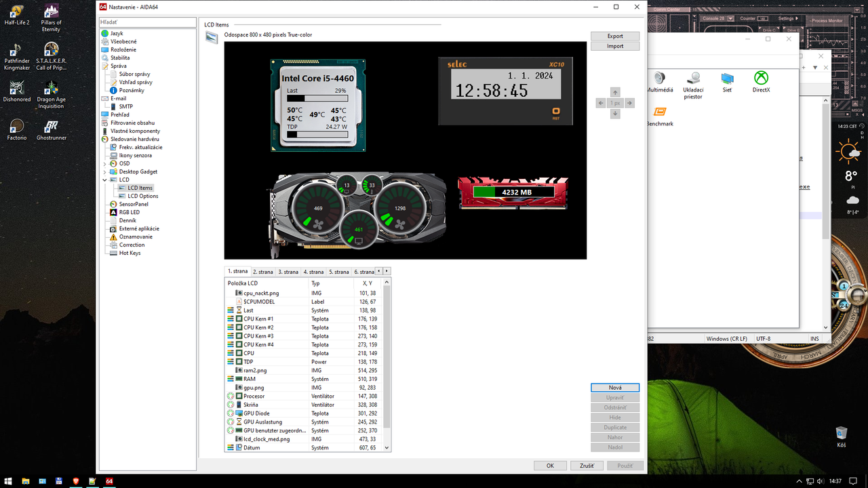The image size is (868, 488).
Task: Move item right with arrow button
Action: tap(630, 103)
